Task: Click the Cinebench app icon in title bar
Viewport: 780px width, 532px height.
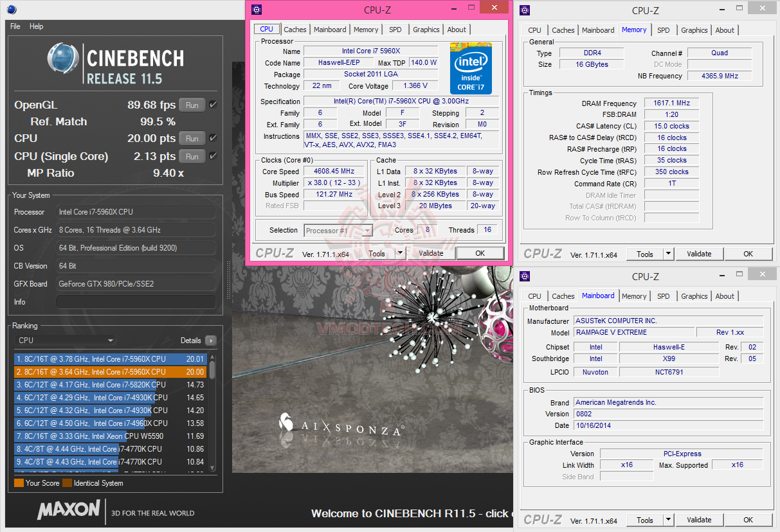Action: pyautogui.click(x=12, y=10)
